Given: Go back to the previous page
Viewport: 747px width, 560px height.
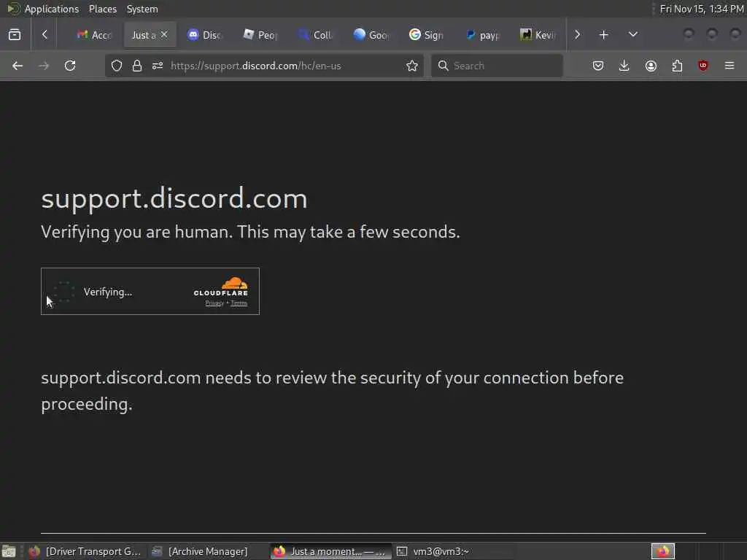Looking at the screenshot, I should point(18,66).
